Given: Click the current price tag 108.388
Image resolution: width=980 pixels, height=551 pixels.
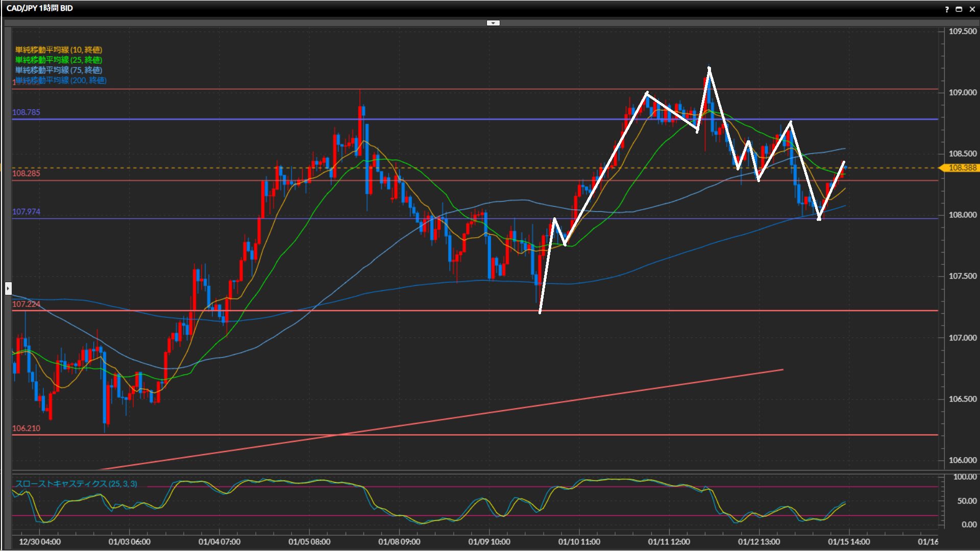Looking at the screenshot, I should point(962,168).
